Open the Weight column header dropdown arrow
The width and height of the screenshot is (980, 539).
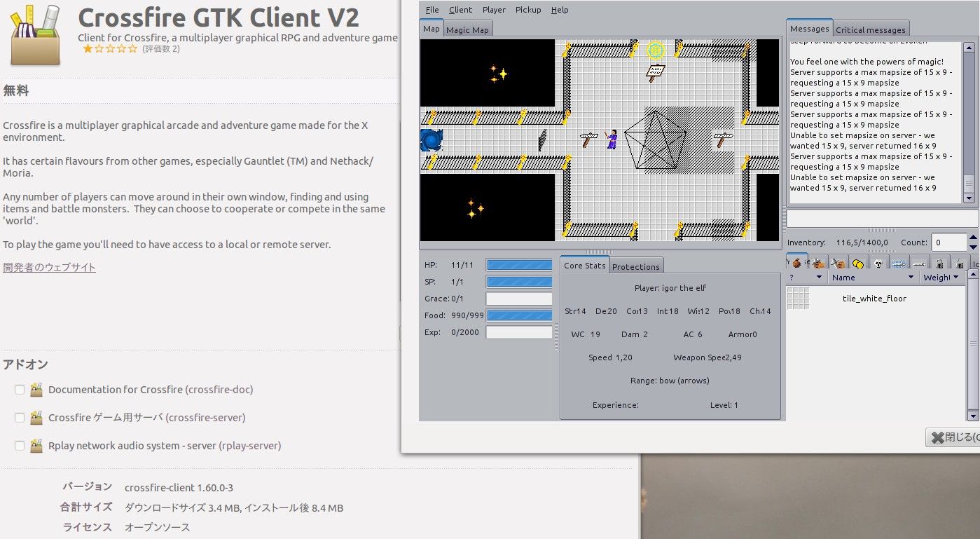(956, 278)
